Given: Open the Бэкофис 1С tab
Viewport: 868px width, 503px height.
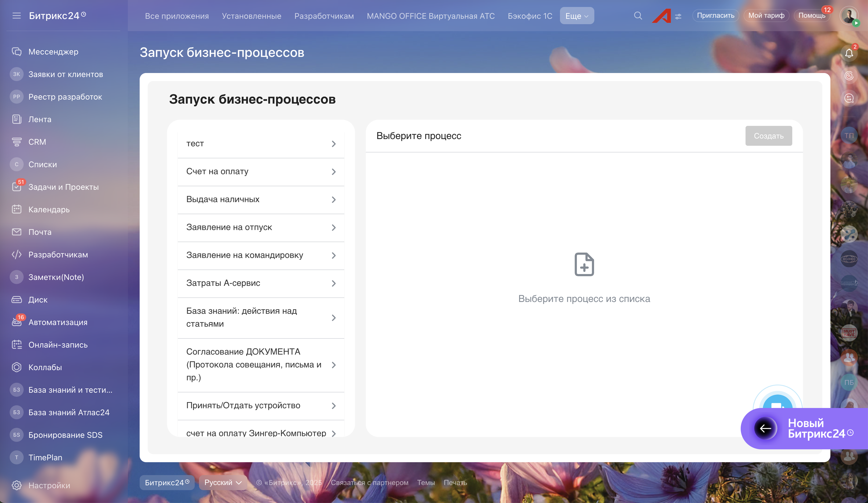Looking at the screenshot, I should tap(530, 16).
